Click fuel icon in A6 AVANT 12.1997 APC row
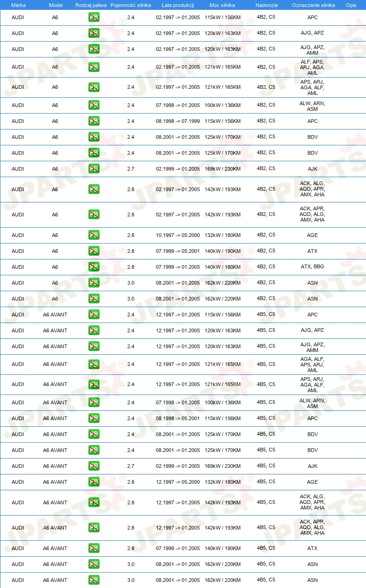This screenshot has width=366, height=588. [94, 315]
